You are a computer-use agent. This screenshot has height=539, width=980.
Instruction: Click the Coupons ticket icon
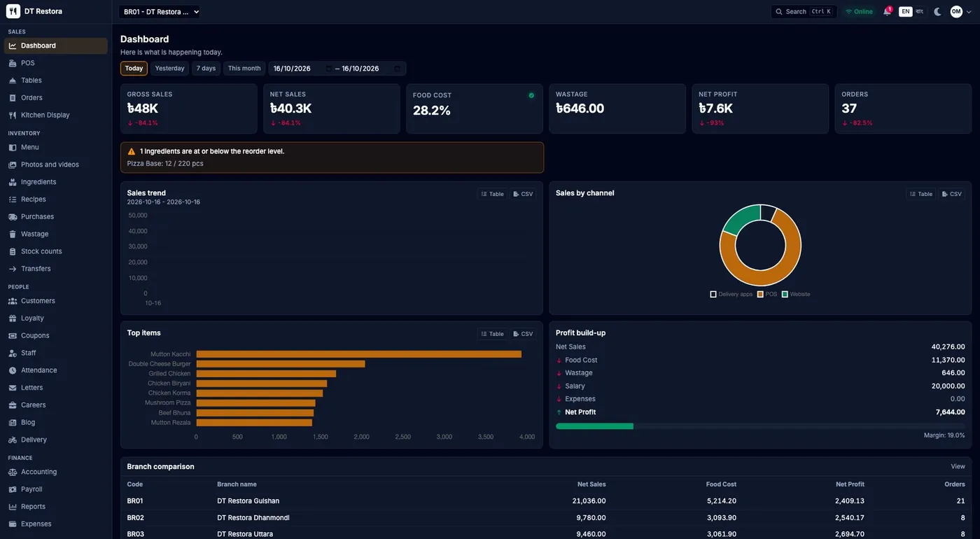pos(13,336)
